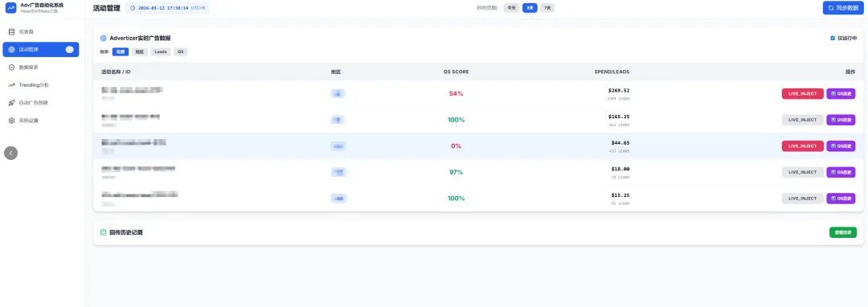Click the rocket icon beside 自动广告创建
868x307 pixels.
point(11,102)
